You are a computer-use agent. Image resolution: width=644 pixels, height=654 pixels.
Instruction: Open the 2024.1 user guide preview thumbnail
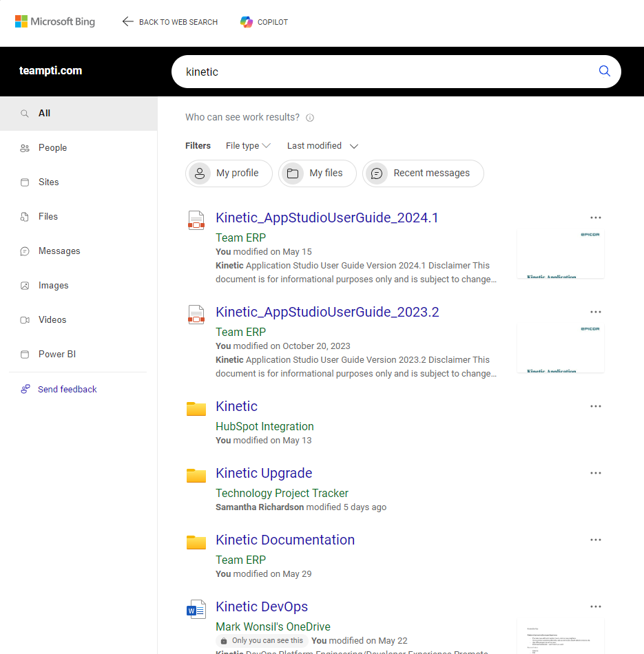pos(560,253)
